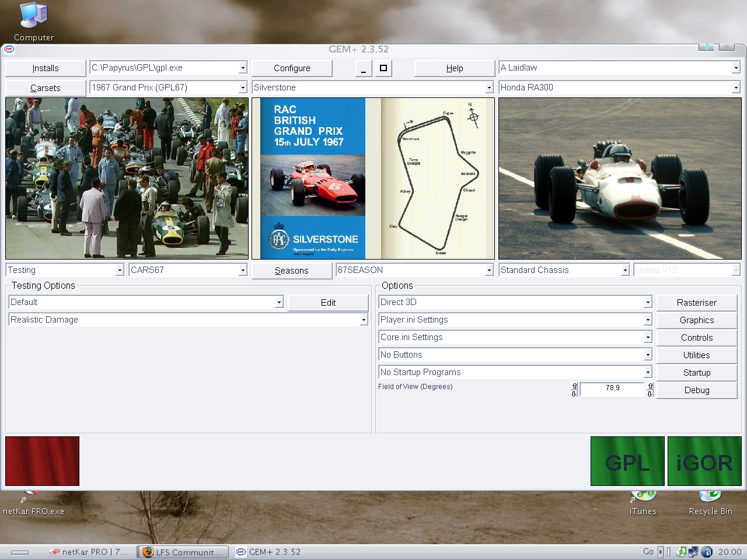This screenshot has height=560, width=747.
Task: Switch to the LFS Community taskbar window
Action: pos(183,552)
